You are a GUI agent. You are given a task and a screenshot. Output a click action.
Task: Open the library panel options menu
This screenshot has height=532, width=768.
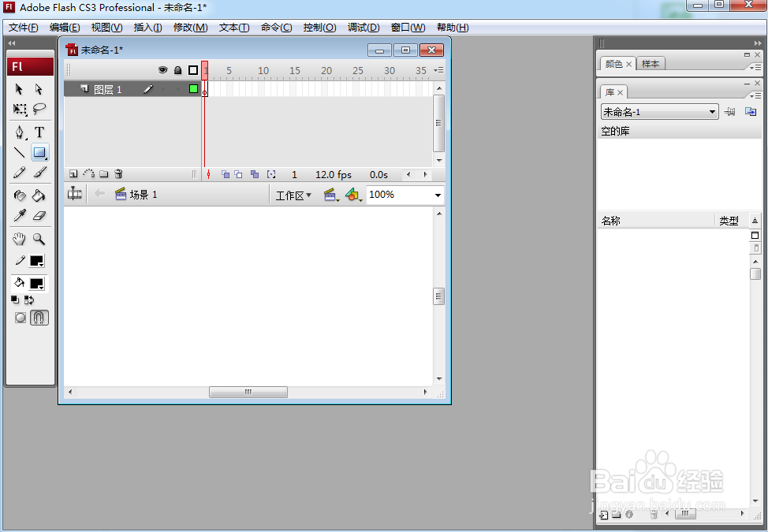click(755, 95)
